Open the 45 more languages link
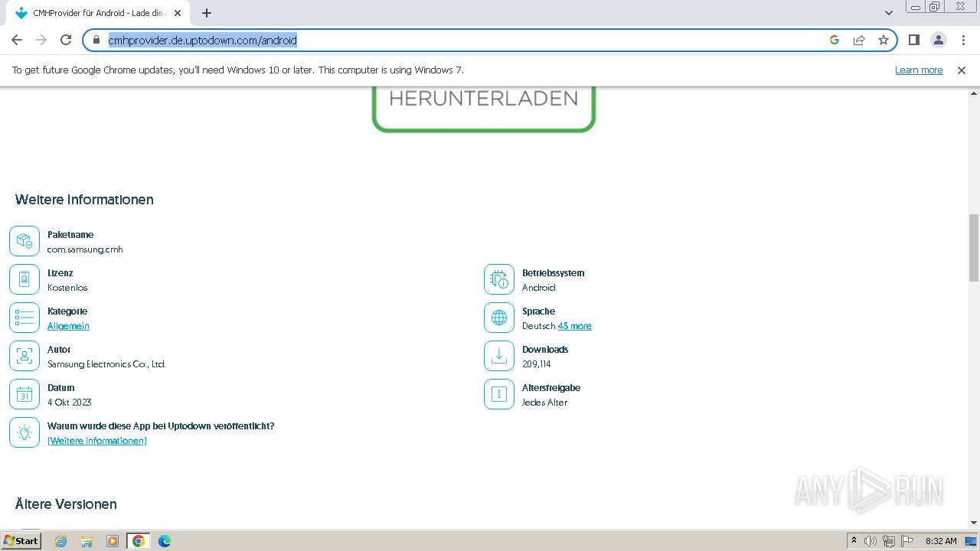The width and height of the screenshot is (980, 551). click(x=574, y=326)
